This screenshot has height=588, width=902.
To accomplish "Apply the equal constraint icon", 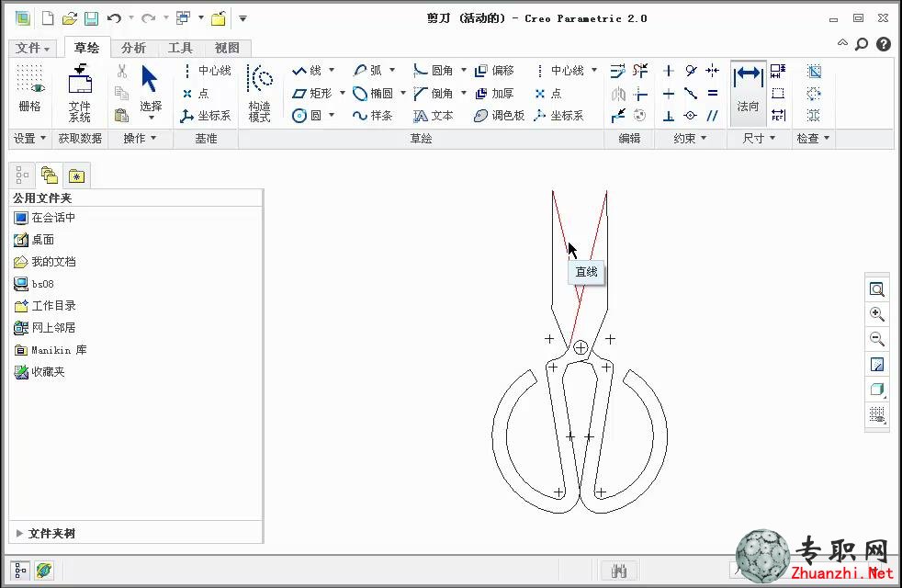I will pos(713,93).
